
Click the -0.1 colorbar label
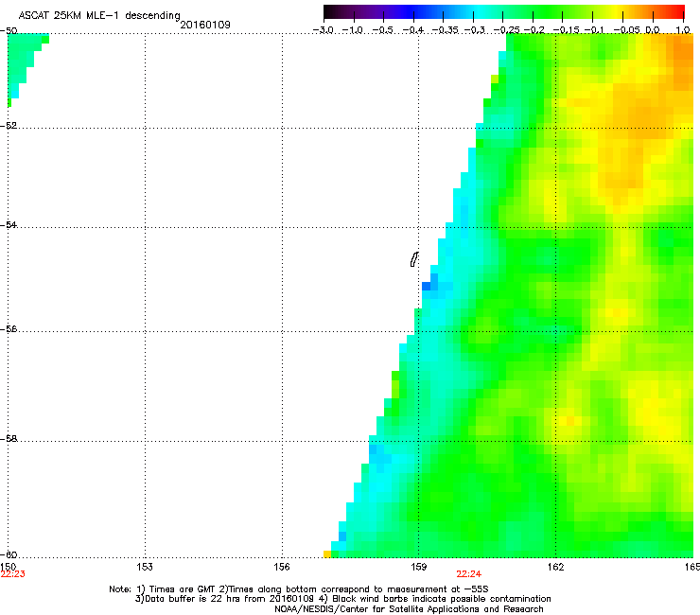click(x=594, y=30)
